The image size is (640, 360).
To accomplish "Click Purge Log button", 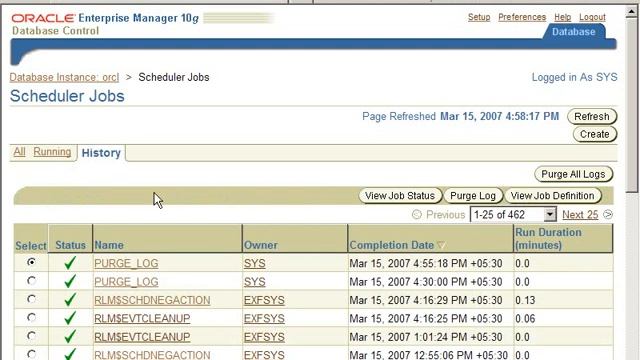I will coord(473,196).
